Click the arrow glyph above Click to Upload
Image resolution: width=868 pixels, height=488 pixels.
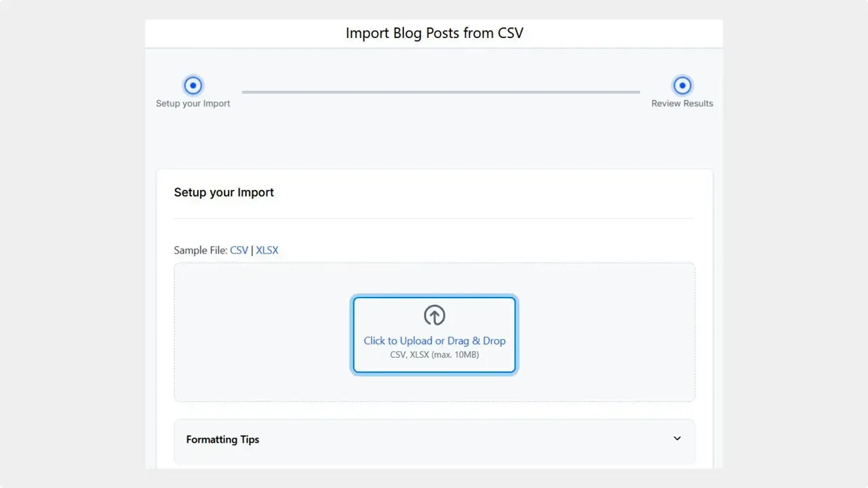434,314
